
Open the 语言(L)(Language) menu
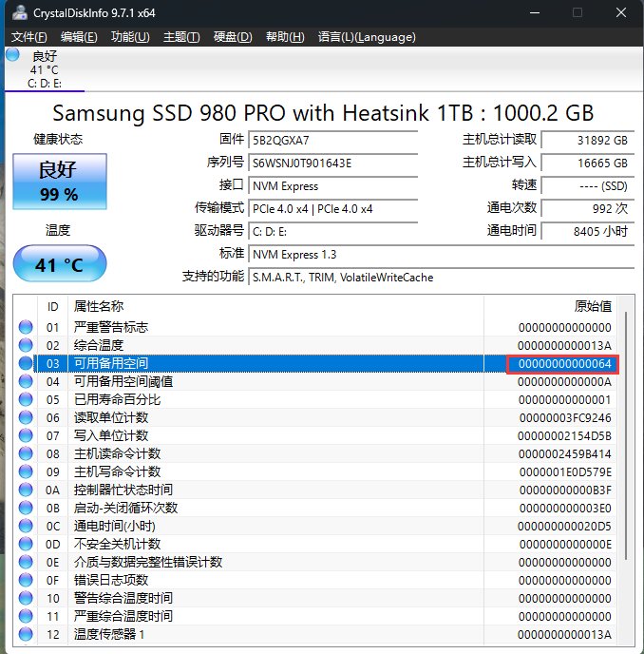click(x=367, y=37)
